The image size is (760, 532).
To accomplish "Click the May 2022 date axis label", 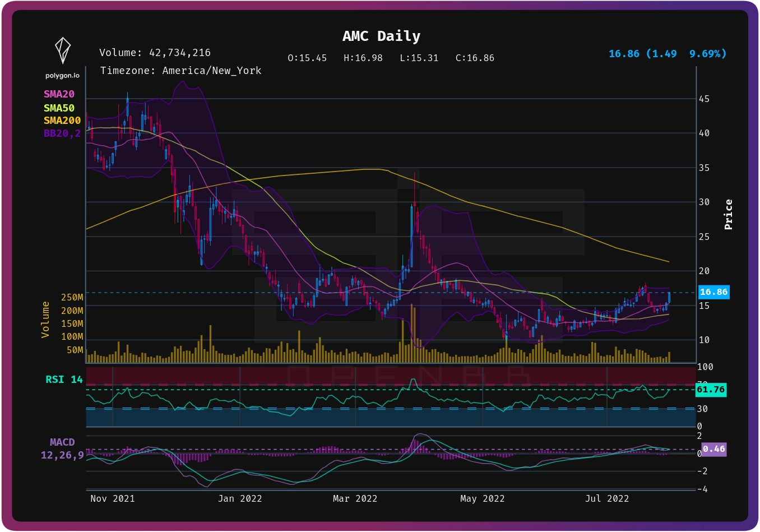I will coord(483,499).
